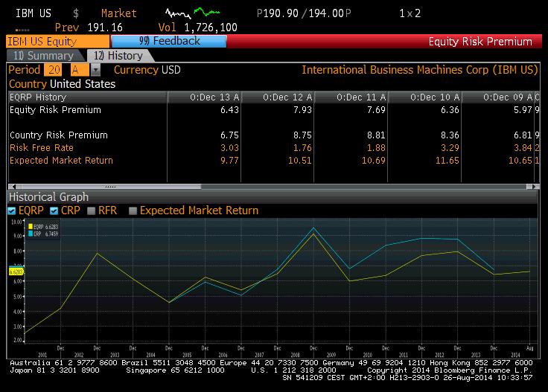This screenshot has width=548, height=392.
Task: Select the Equity Risk Premium row label
Action: point(55,110)
